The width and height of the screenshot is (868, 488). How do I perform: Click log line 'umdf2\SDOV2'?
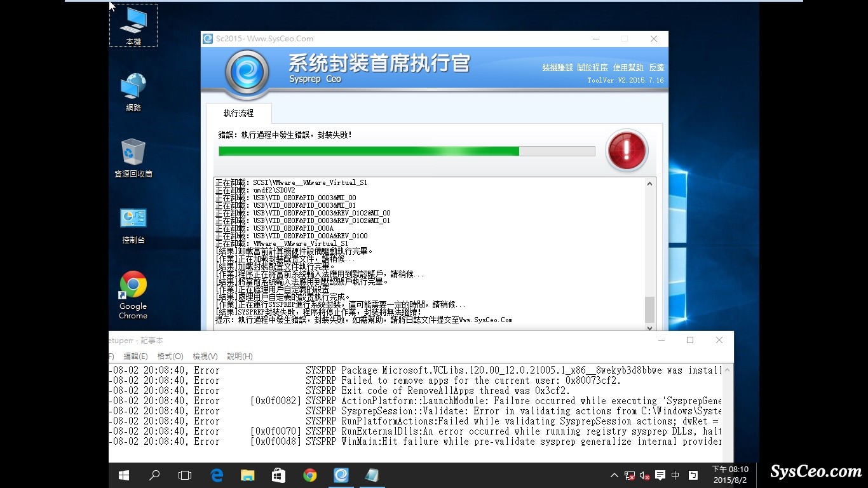pos(255,190)
